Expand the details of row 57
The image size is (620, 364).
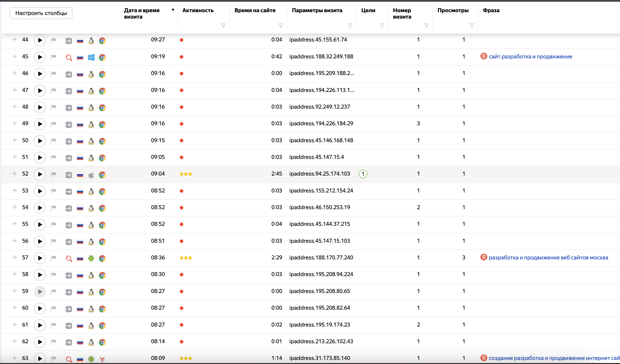[15, 257]
